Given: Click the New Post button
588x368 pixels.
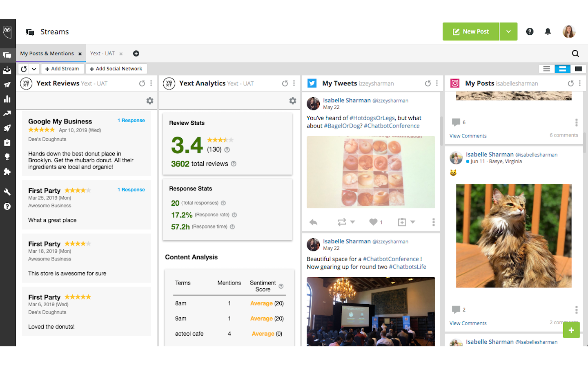Looking at the screenshot, I should click(471, 31).
